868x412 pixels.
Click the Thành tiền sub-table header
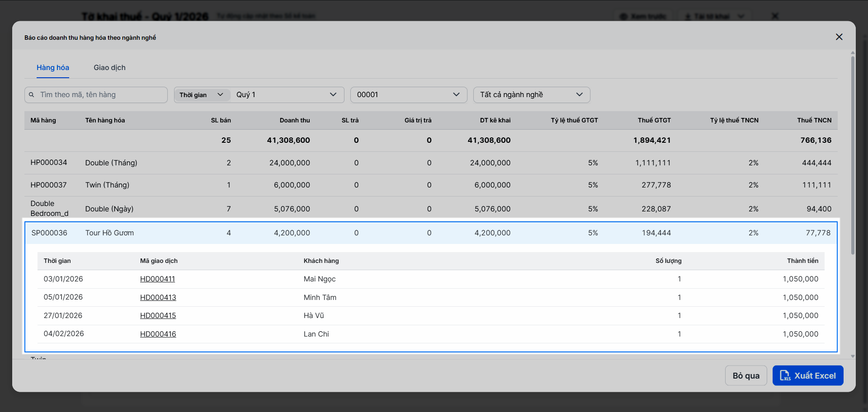pyautogui.click(x=802, y=261)
